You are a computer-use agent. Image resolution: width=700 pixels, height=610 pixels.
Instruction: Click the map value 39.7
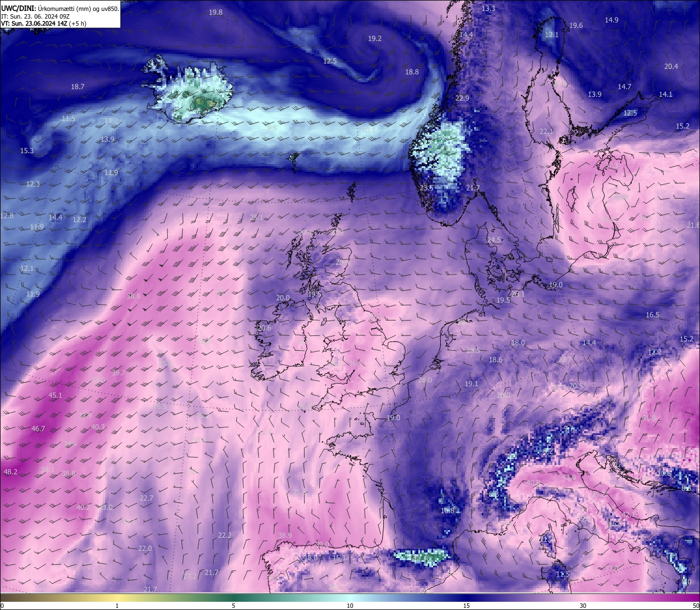119,373
